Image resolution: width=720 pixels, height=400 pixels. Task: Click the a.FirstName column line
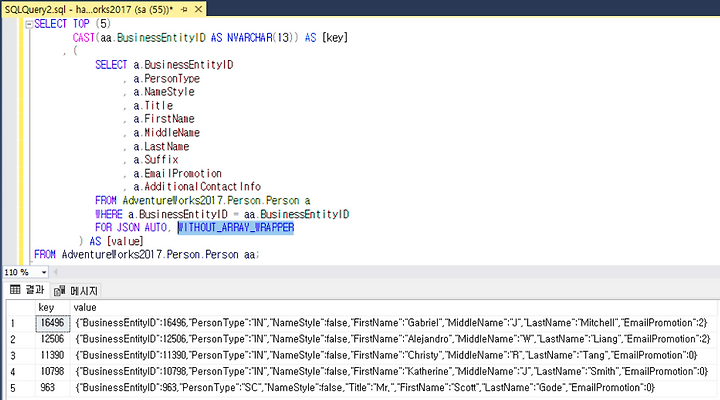click(x=163, y=119)
